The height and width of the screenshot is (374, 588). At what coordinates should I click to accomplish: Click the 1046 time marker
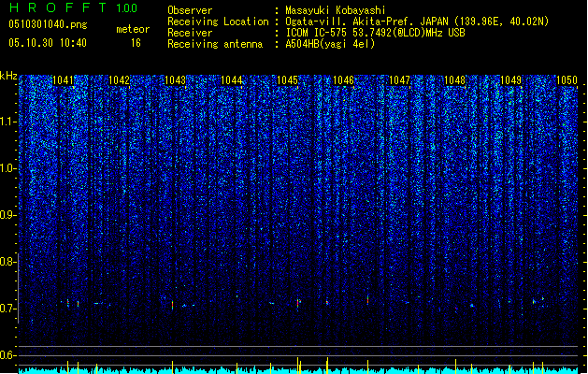click(343, 80)
